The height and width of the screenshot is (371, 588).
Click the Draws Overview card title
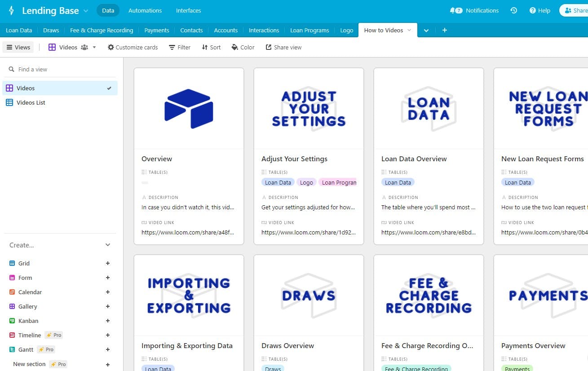click(x=287, y=346)
